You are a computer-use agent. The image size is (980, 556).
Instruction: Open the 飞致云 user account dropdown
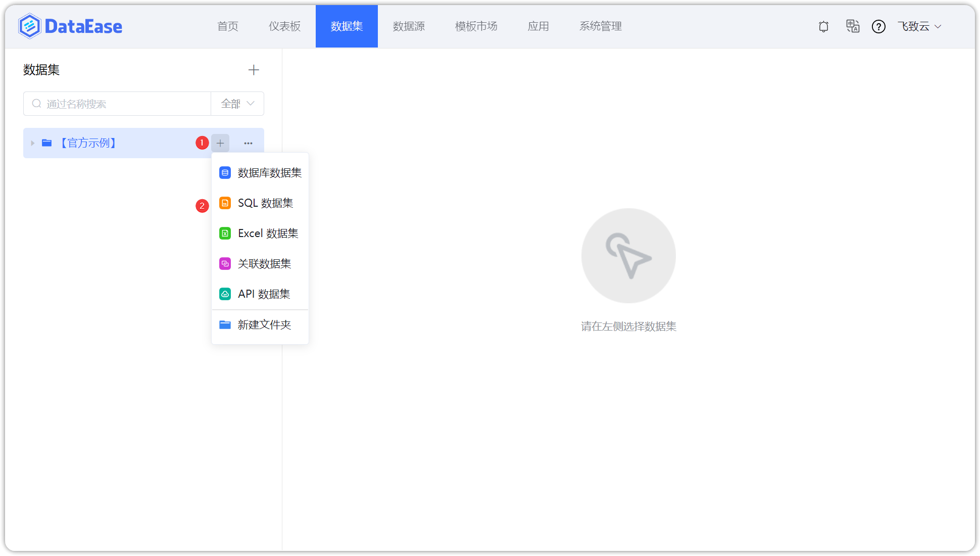coord(919,26)
